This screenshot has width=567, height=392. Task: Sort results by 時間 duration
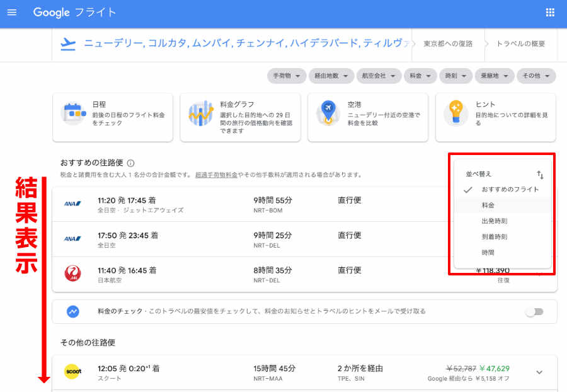(x=503, y=253)
